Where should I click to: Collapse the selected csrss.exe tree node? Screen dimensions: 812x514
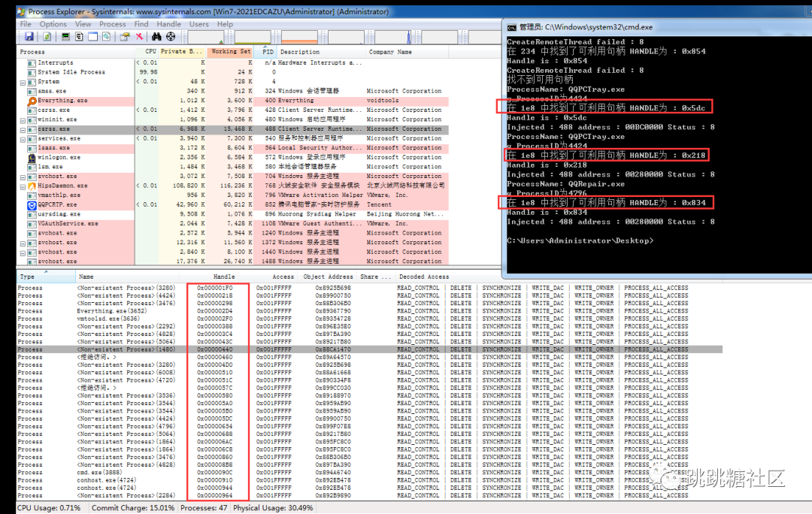[x=23, y=129]
